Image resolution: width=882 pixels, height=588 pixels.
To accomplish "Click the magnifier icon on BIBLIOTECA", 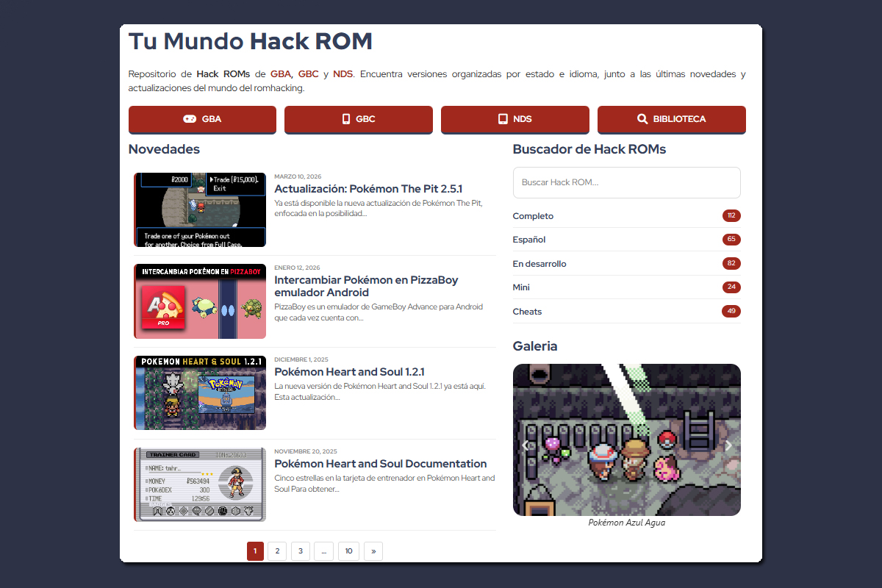I will click(x=641, y=119).
